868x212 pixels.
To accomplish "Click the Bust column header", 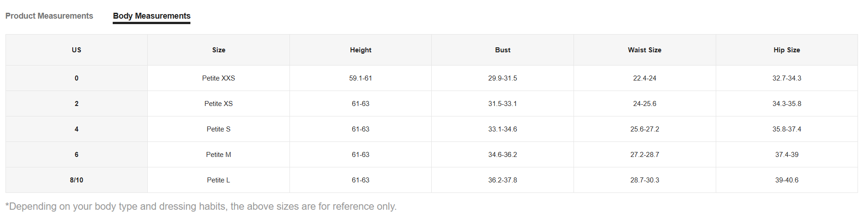I will tap(503, 50).
